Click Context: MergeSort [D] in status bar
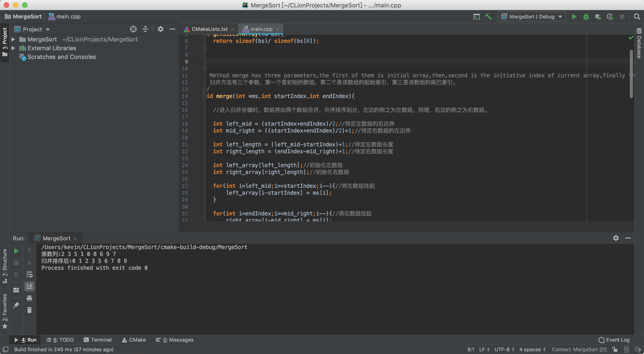644x354 pixels. 579,349
